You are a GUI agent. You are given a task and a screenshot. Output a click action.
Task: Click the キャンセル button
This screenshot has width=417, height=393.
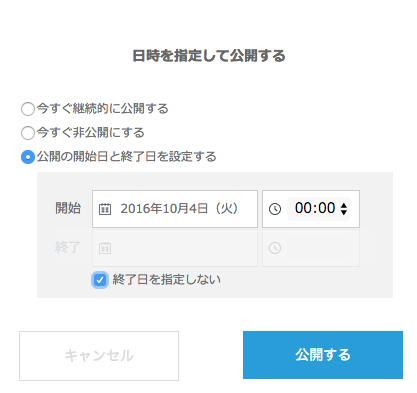coord(99,356)
